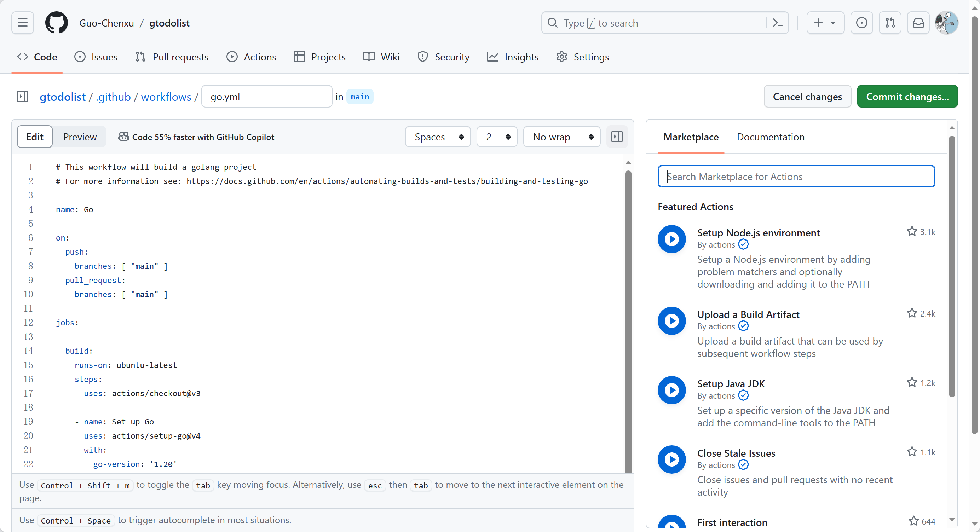Open the Spaces indent mode dropdown

[438, 137]
